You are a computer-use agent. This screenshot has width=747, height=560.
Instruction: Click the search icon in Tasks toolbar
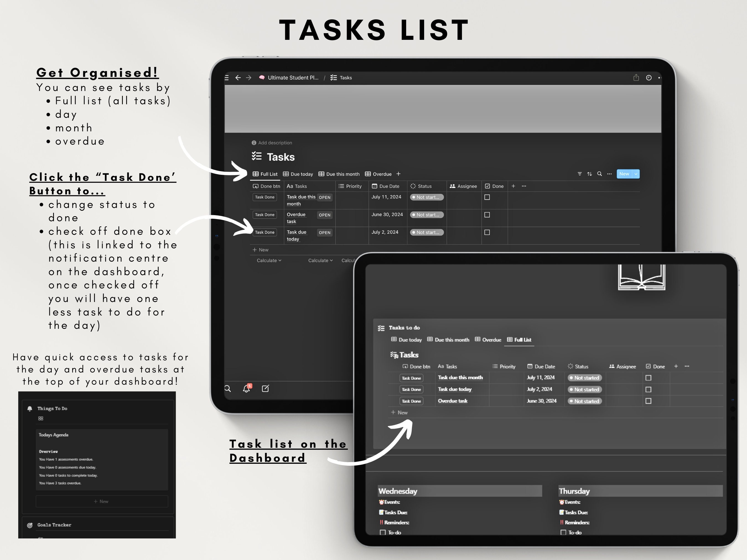(x=600, y=174)
